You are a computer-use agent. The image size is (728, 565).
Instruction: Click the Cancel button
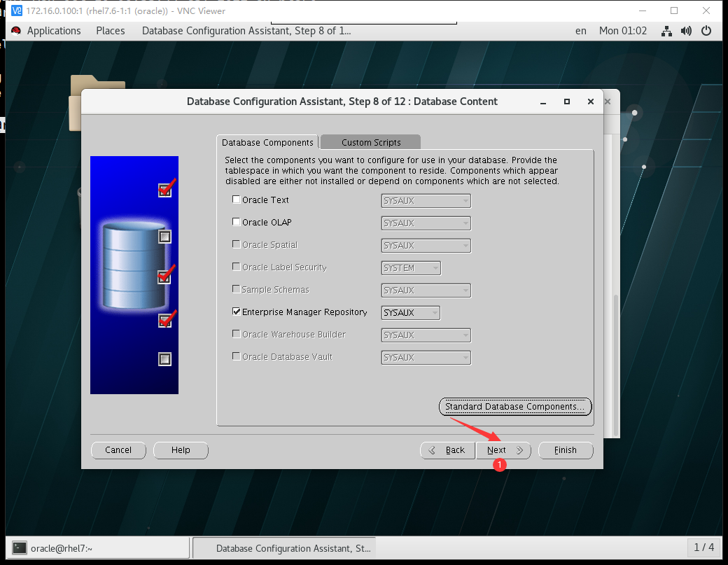pyautogui.click(x=118, y=450)
